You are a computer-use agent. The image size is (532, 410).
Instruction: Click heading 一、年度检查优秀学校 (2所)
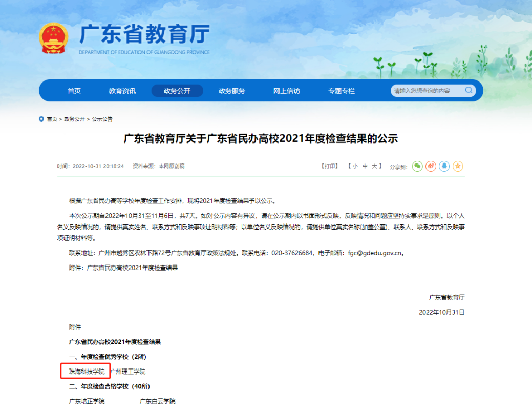(108, 357)
